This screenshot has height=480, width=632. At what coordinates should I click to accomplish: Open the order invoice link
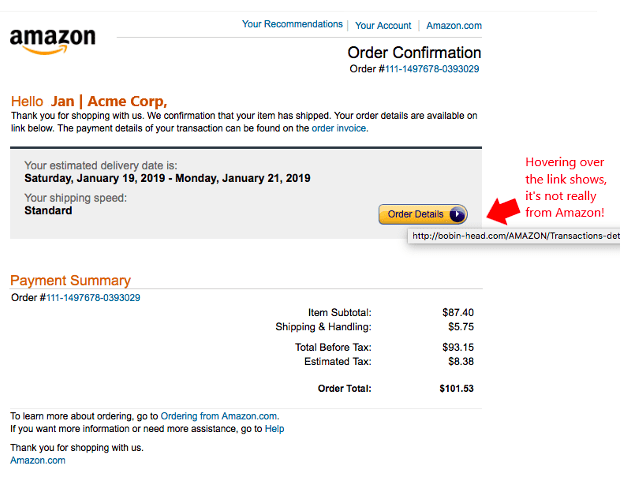coord(339,128)
